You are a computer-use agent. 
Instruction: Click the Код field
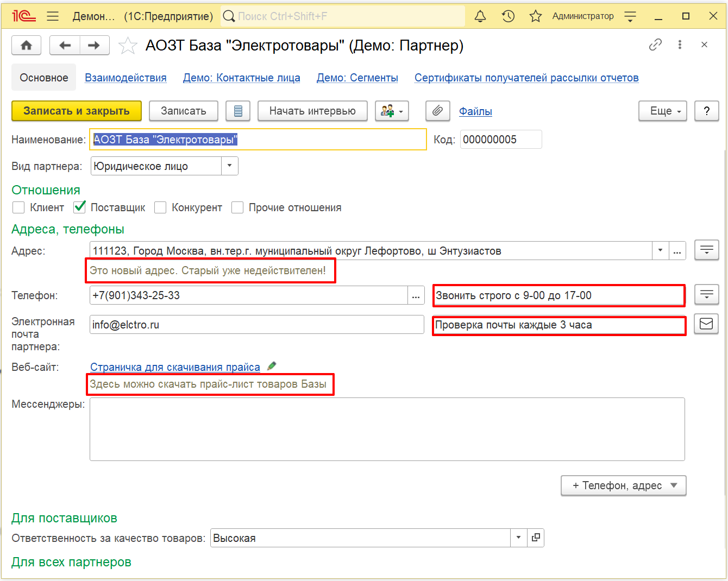pos(501,140)
